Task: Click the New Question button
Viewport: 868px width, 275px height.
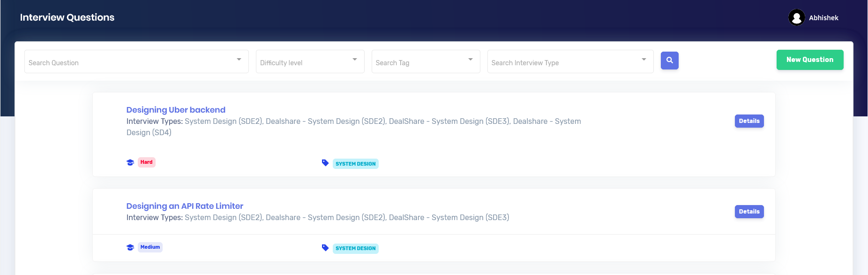Action: [809, 60]
